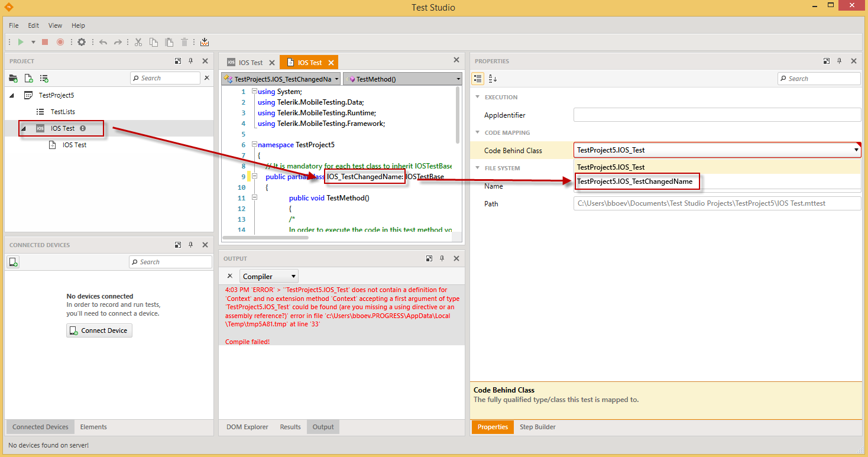The image size is (868, 457).
Task: Select TestLists in project tree
Action: coord(63,112)
